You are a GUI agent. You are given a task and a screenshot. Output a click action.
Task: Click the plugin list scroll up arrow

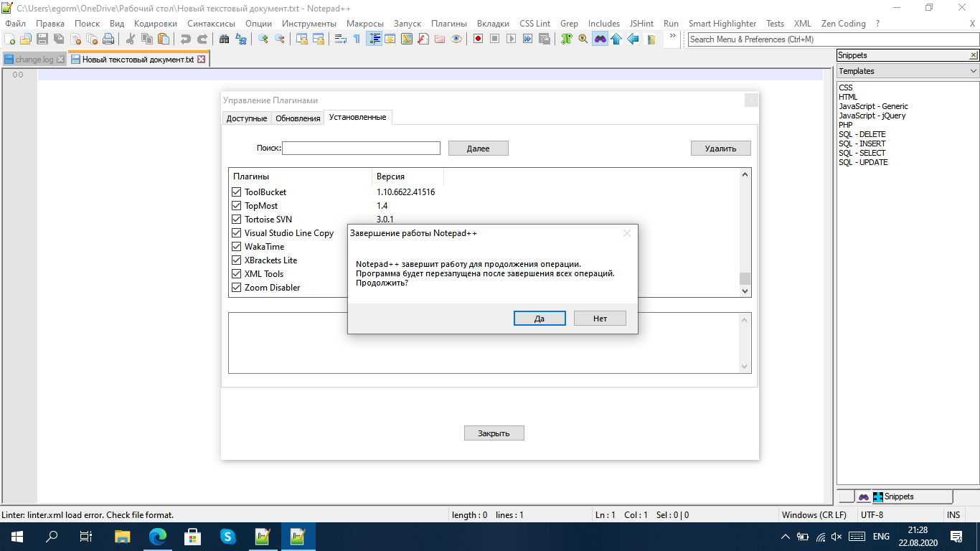(x=745, y=174)
